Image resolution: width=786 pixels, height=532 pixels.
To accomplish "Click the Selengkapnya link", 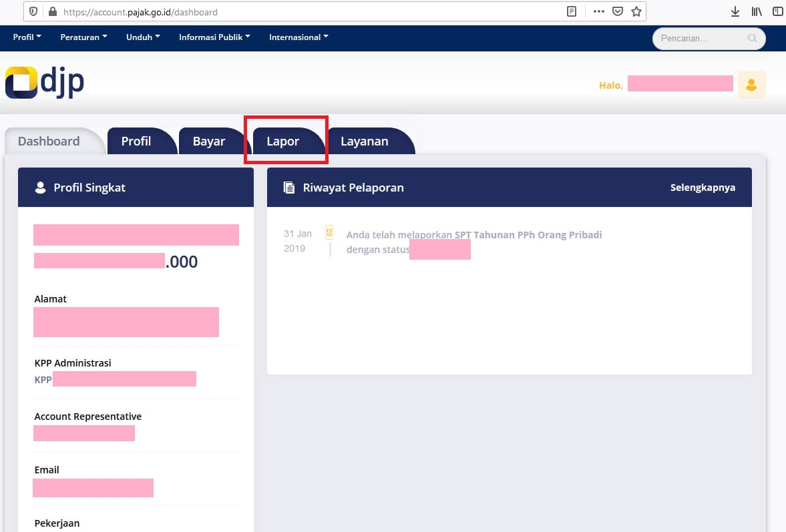I will point(703,188).
